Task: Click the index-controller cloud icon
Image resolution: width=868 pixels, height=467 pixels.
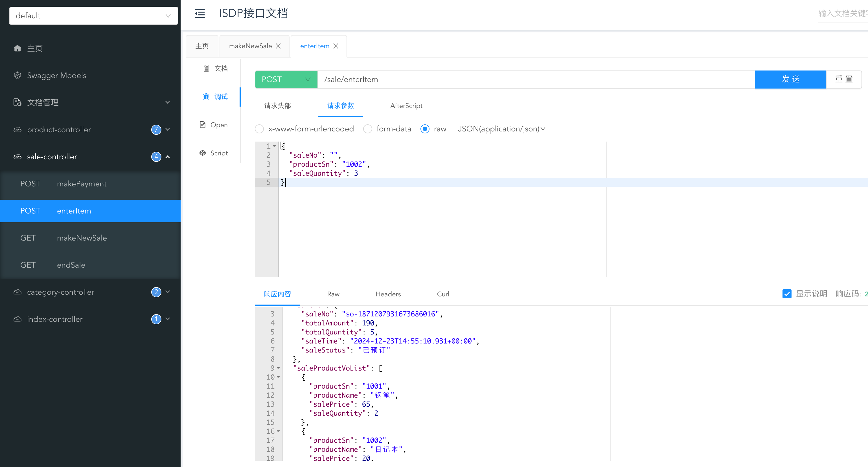Action: point(17,319)
